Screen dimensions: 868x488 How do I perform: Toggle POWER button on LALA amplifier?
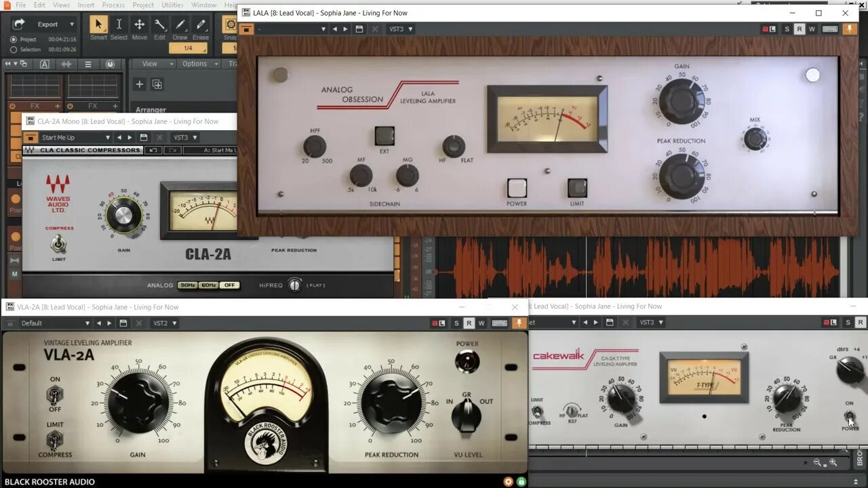(x=517, y=188)
